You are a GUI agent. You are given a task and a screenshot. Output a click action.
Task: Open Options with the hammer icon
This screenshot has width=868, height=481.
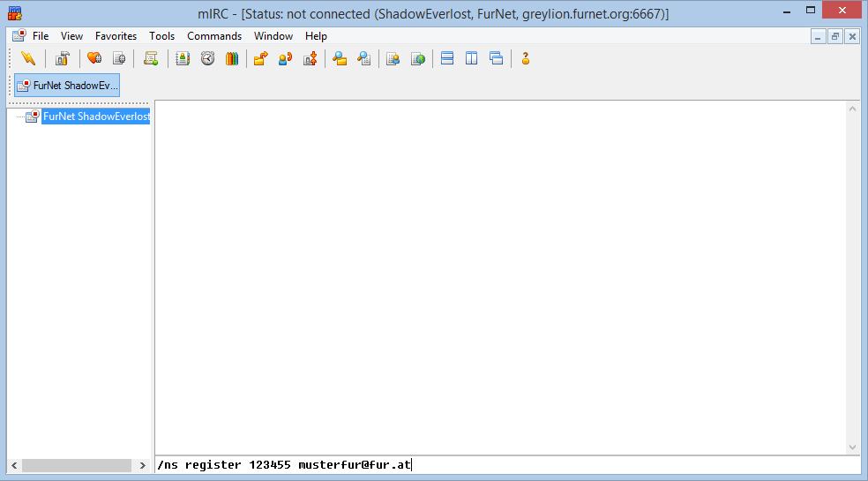62,58
